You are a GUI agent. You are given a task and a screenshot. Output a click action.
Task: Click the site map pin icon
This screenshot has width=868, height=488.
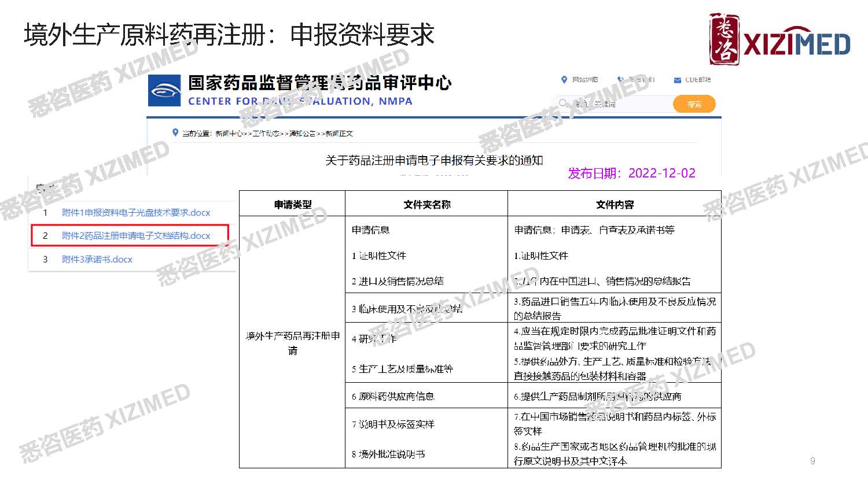pyautogui.click(x=564, y=80)
